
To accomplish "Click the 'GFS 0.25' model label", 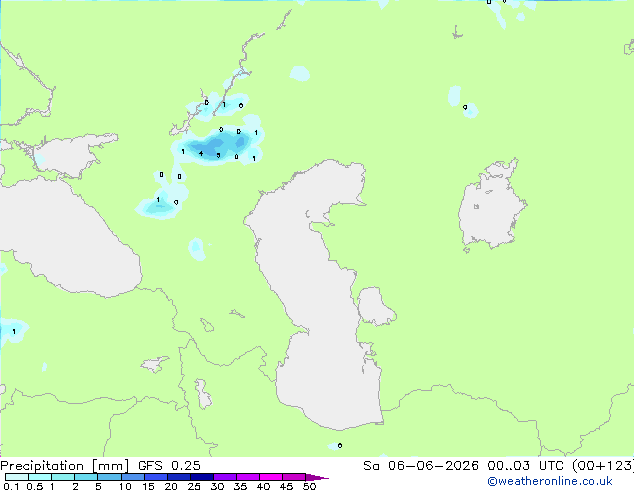I will pos(169,466).
